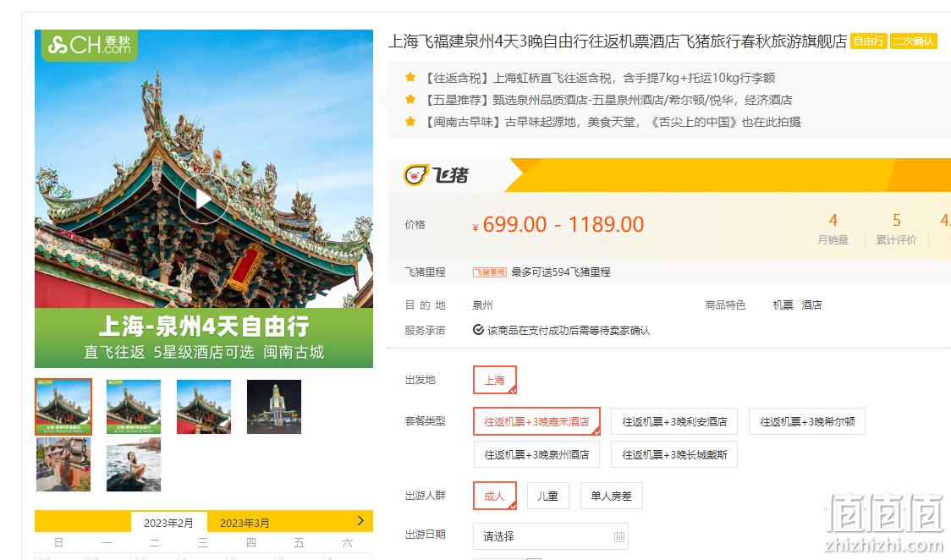Click the 二次确认 tag

[x=914, y=41]
